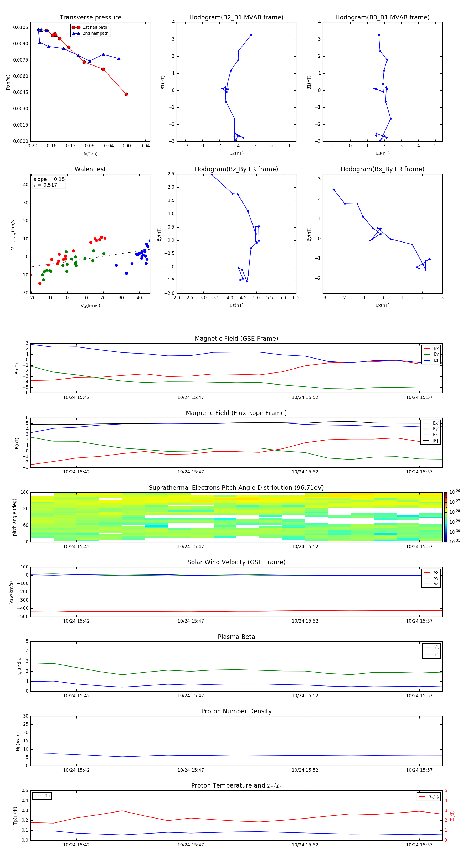The image size is (473, 868).
Task: Click 'By' legend entry in GSE plot
Action: pyautogui.click(x=431, y=354)
